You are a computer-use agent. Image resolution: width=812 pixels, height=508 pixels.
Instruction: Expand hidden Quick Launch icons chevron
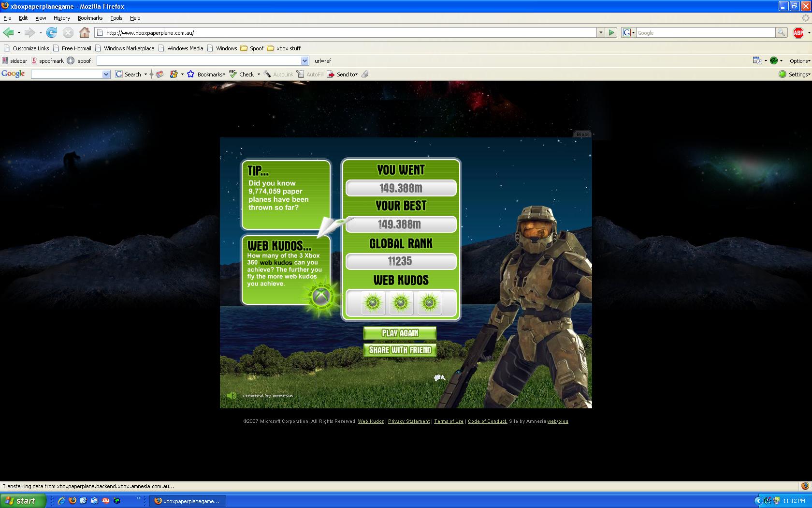pos(138,498)
